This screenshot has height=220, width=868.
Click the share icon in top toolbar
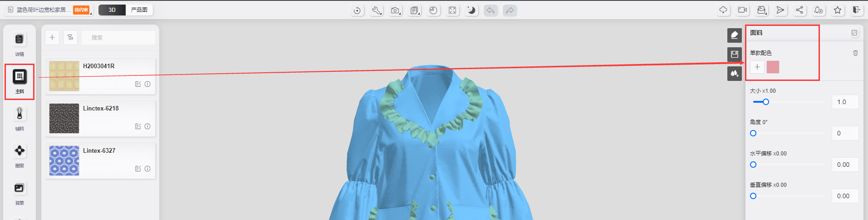799,10
